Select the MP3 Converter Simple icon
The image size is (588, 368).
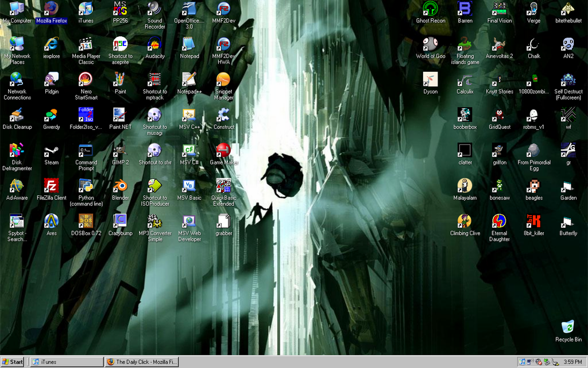[154, 221]
